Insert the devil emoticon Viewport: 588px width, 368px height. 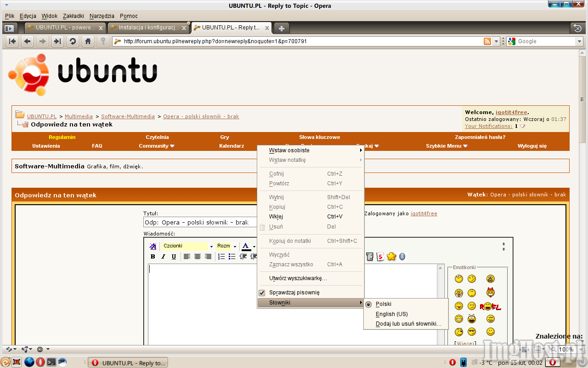tap(491, 292)
